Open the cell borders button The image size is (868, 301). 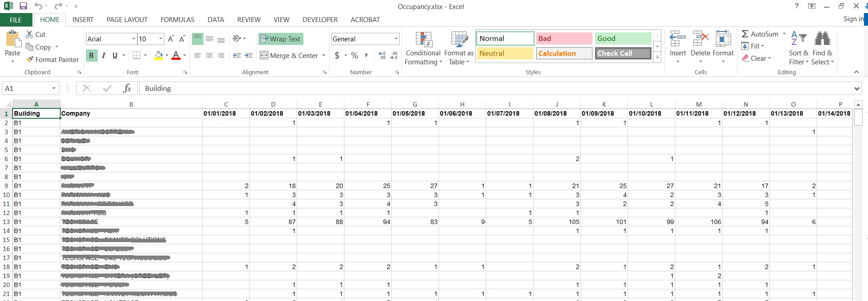coord(137,55)
